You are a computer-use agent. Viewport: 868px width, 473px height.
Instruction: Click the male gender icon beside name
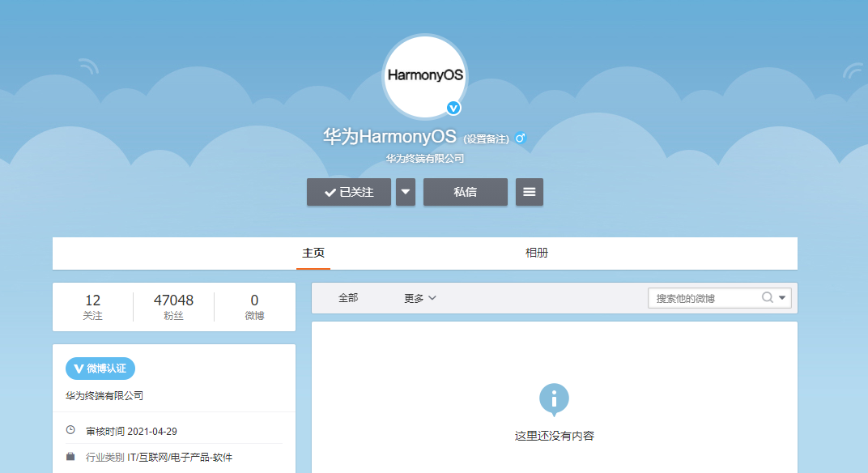[521, 138]
